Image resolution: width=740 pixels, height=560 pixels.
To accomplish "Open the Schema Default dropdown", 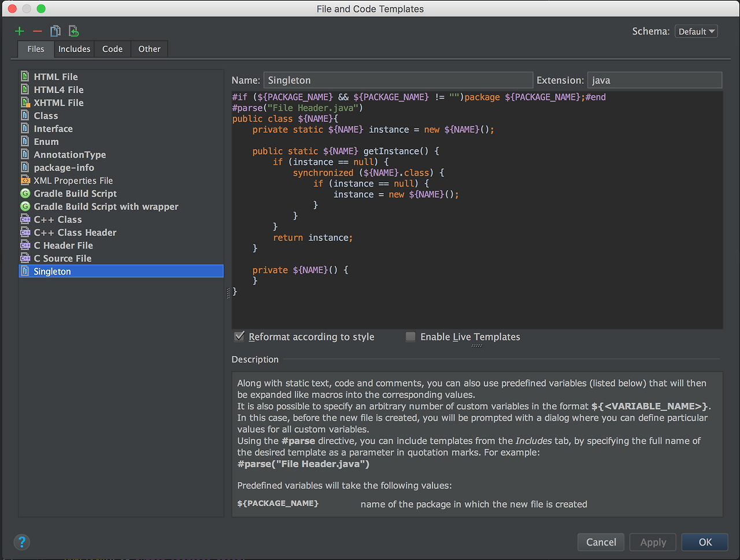I will [x=696, y=31].
